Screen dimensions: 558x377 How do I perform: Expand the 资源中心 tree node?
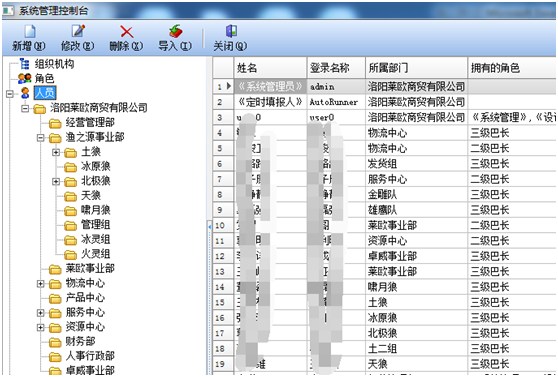coord(41,328)
